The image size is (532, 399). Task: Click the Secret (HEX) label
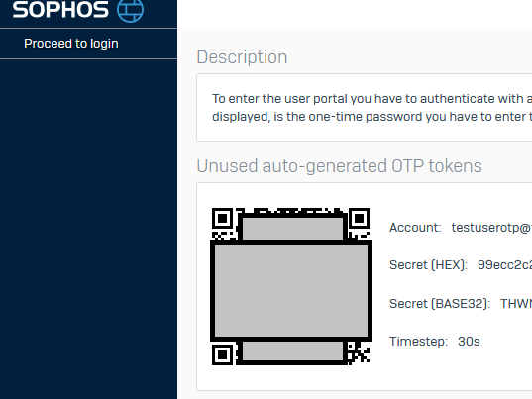[428, 265]
